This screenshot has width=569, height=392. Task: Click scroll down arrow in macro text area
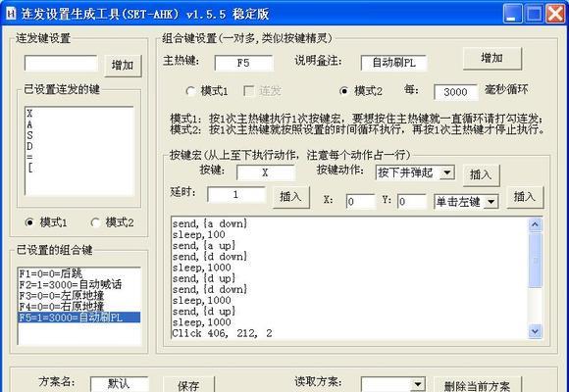[536, 330]
